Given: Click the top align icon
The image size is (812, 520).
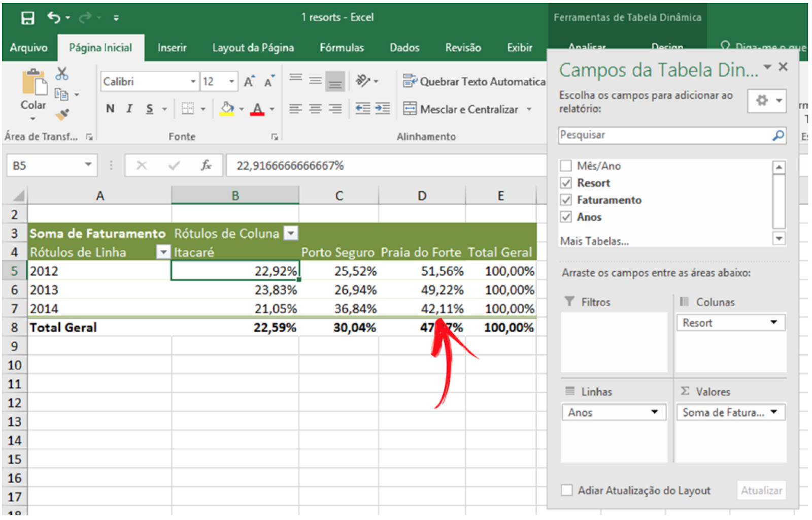Looking at the screenshot, I should (x=296, y=78).
